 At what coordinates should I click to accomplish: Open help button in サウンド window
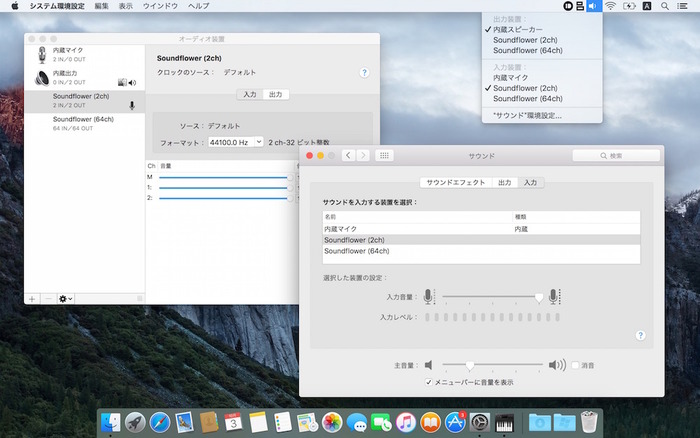(640, 335)
